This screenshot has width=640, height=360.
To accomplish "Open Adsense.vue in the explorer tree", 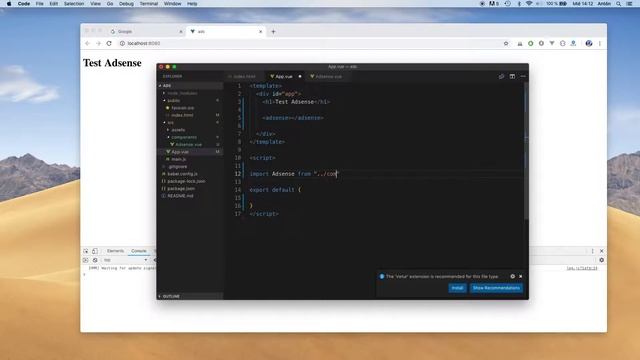I will click(190, 144).
